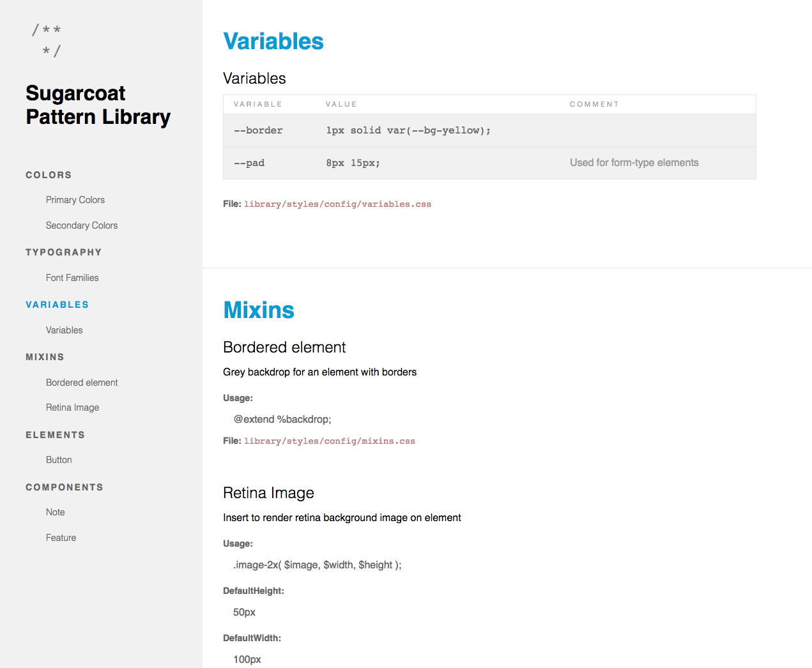Viewport: 812px width, 668px height.
Task: Click file path library/styles/config/variables.css
Action: pos(337,204)
